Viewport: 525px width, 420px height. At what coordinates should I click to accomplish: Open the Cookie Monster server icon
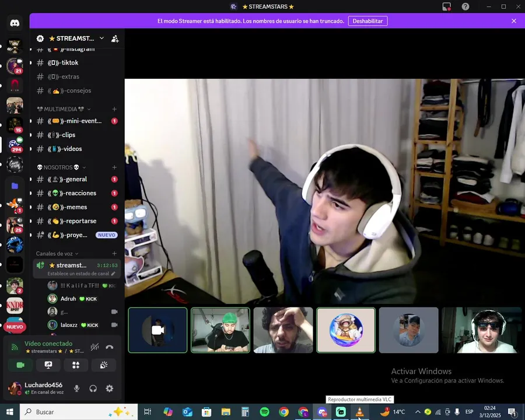pos(15,245)
